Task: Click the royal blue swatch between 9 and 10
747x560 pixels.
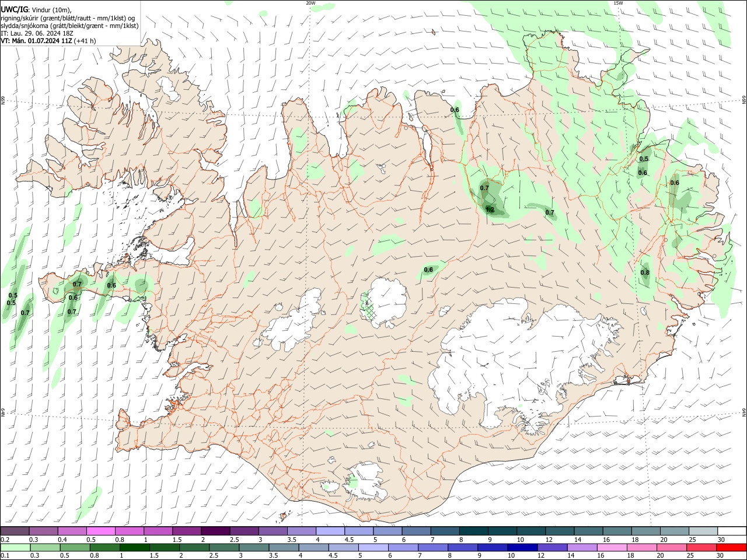Action: (x=492, y=547)
